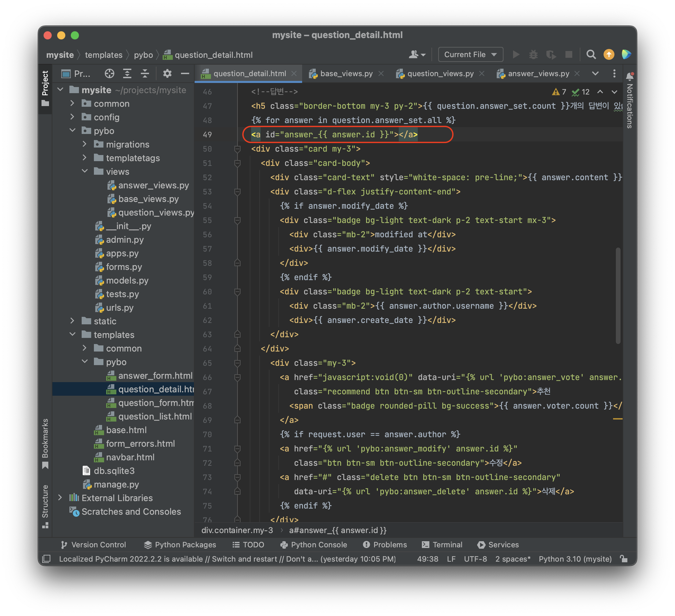Click the IDE update orange arrow icon
675x616 pixels.
pos(609,54)
